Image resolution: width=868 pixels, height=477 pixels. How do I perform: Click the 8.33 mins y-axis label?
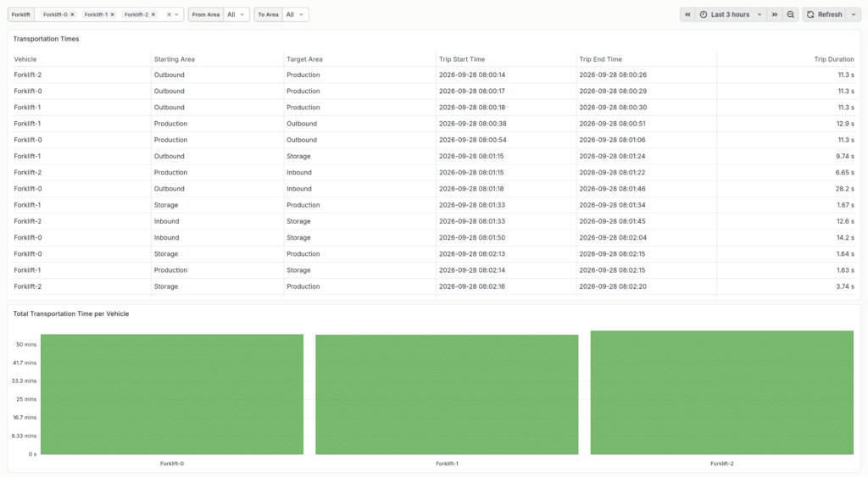pos(24,435)
